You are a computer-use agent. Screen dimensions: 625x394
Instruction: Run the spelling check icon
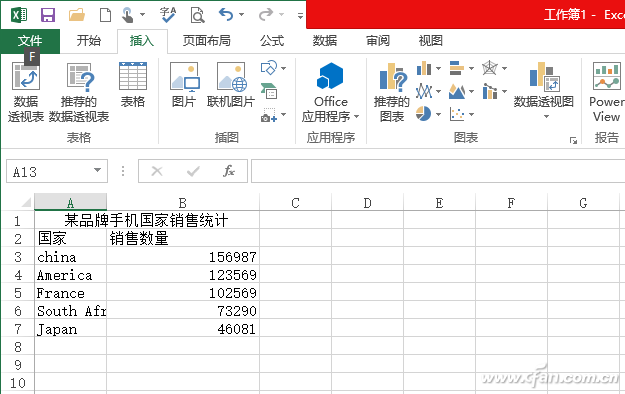coord(168,15)
